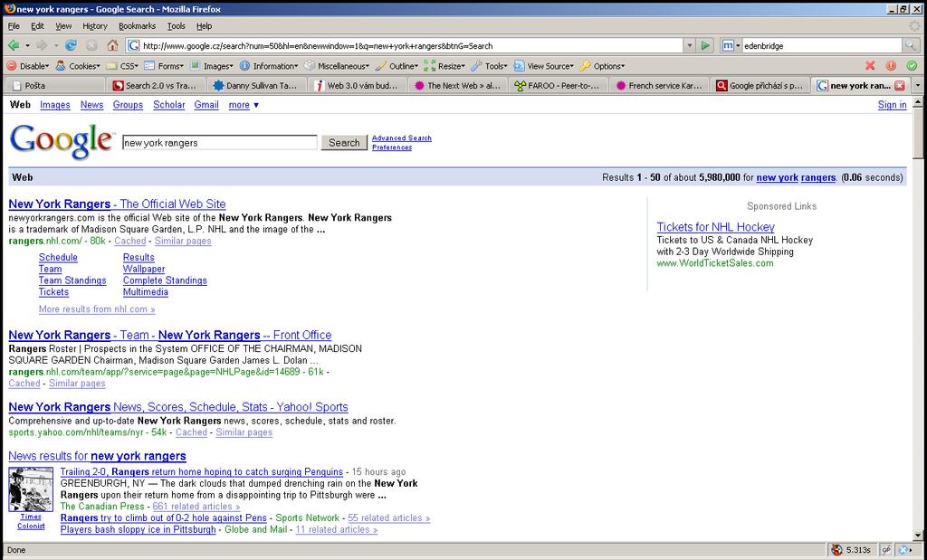Open the Yahoo! Sports Rangers result

pos(178,407)
